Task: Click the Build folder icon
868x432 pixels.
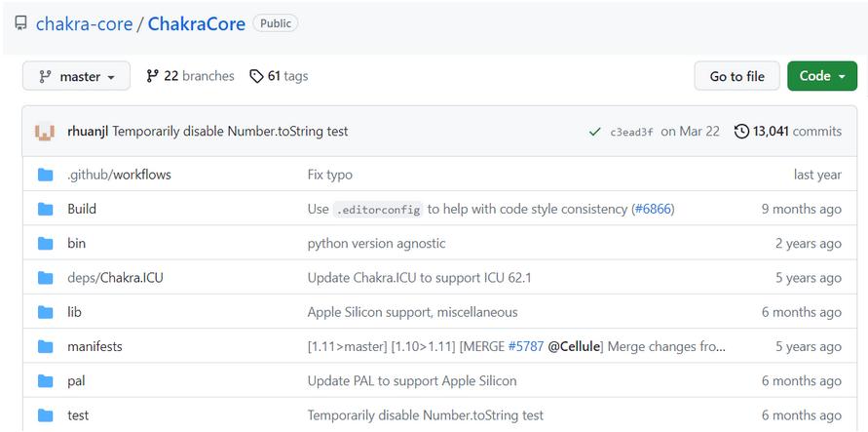Action: coord(45,209)
